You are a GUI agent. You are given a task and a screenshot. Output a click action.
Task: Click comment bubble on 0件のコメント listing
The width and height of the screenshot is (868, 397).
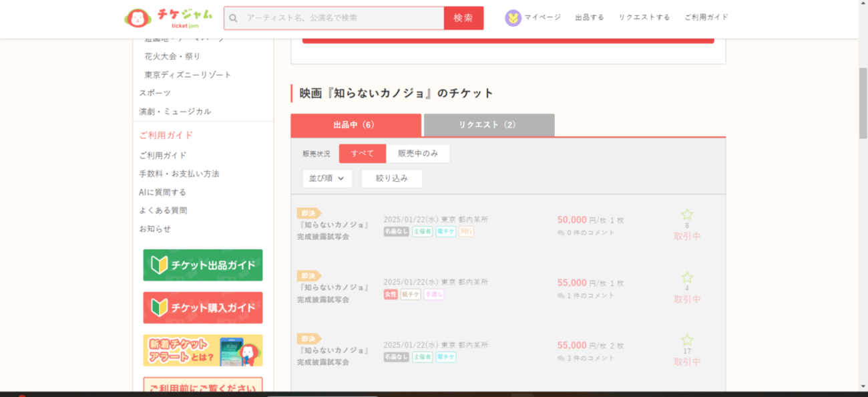pyautogui.click(x=561, y=233)
